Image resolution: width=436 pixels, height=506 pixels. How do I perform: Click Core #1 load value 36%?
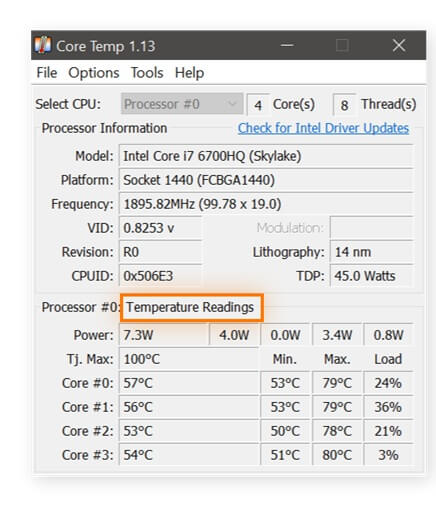point(388,407)
